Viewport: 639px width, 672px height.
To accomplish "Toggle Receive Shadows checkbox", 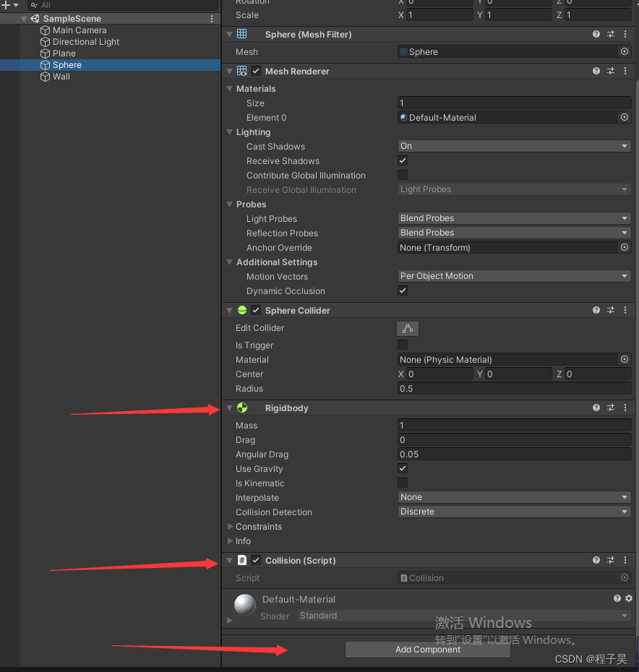I will tap(403, 160).
